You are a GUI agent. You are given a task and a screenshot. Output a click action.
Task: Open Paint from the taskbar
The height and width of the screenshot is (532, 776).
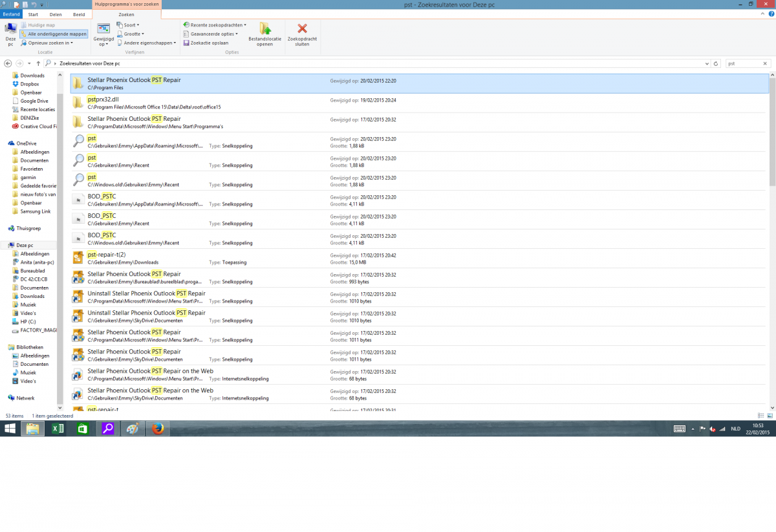click(133, 429)
